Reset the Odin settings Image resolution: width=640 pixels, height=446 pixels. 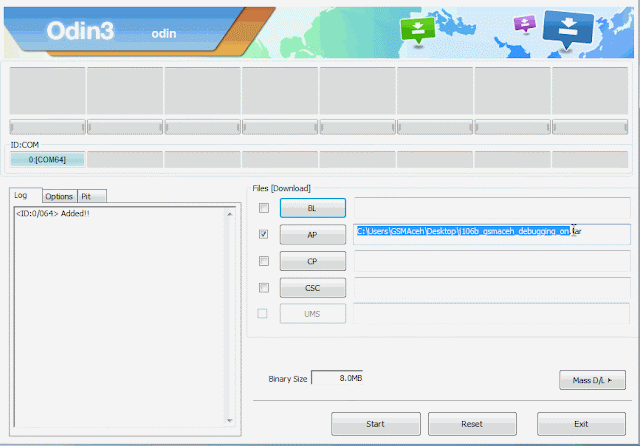pyautogui.click(x=472, y=424)
